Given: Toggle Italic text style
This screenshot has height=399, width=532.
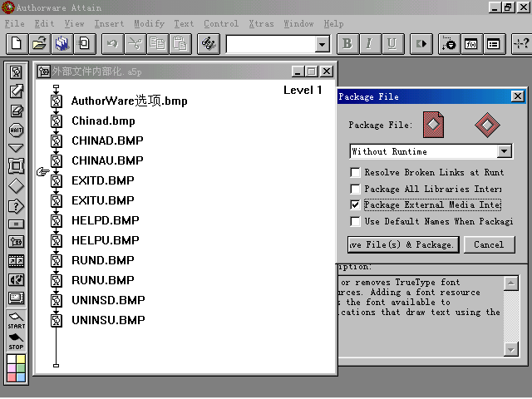Looking at the screenshot, I should click(369, 44).
